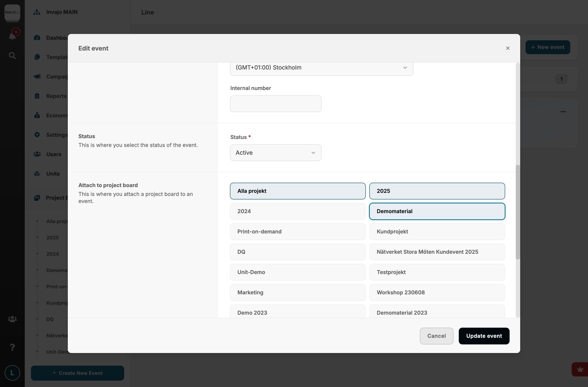The image size is (588, 387).
Task: Select the Kundprojekt project board
Action: (437, 231)
